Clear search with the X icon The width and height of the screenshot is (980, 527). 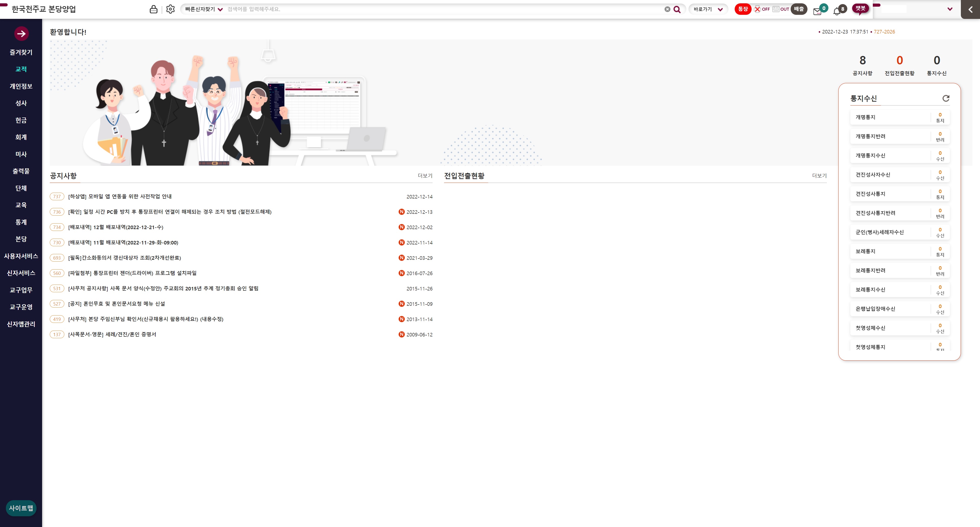coord(667,9)
